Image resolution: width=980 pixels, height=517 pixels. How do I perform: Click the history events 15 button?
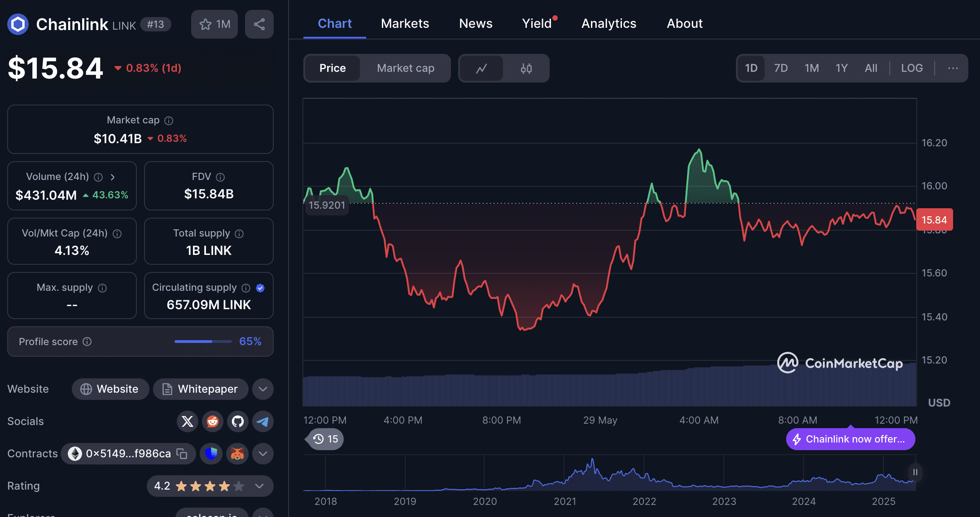pos(326,439)
